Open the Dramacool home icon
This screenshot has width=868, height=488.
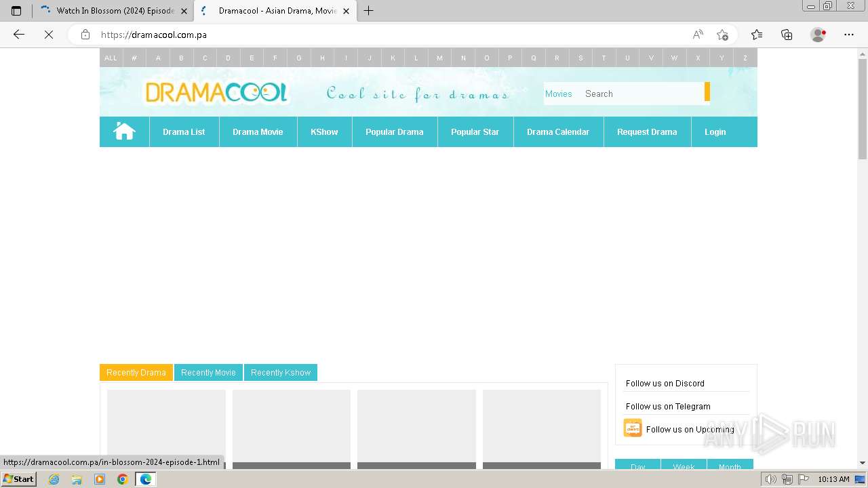[x=125, y=131]
